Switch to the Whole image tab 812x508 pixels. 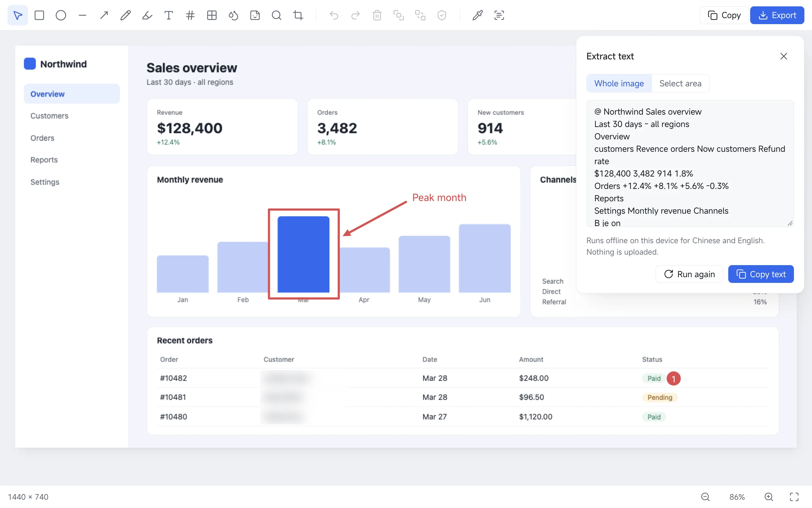619,83
